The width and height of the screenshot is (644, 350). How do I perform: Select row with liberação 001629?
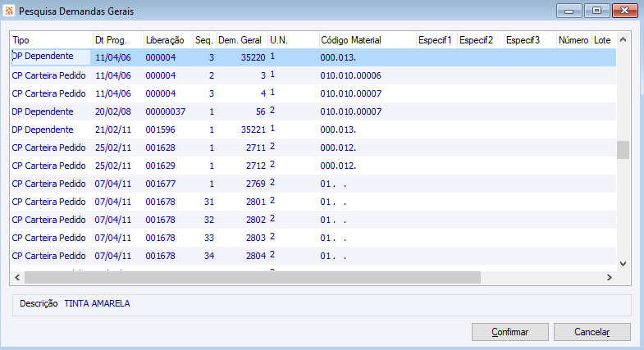313,166
